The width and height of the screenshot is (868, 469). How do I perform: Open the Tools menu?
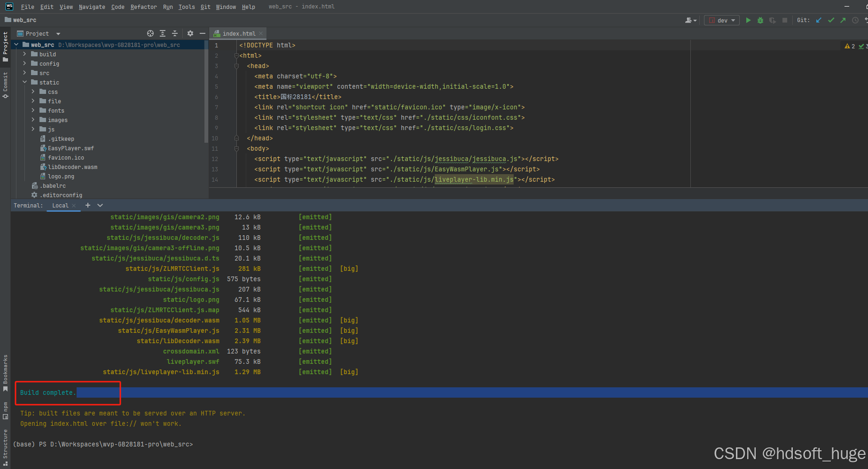[187, 7]
